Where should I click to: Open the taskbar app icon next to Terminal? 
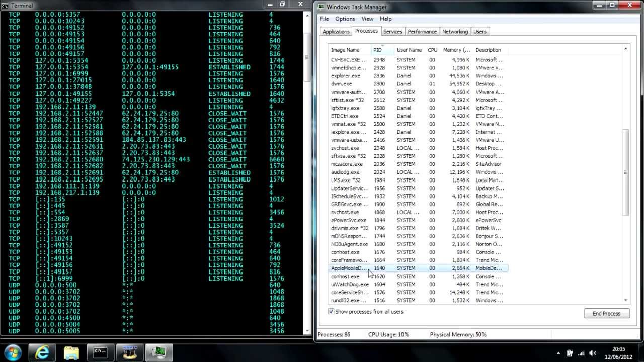(130, 353)
